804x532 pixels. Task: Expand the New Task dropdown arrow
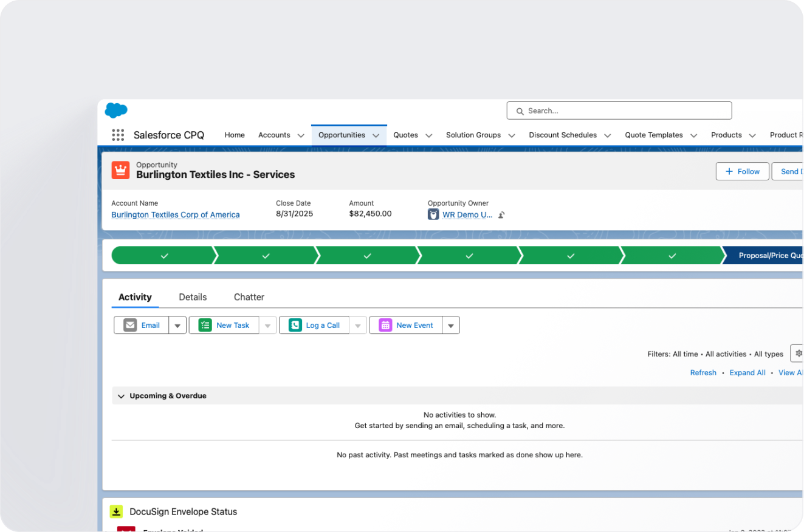pyautogui.click(x=267, y=326)
